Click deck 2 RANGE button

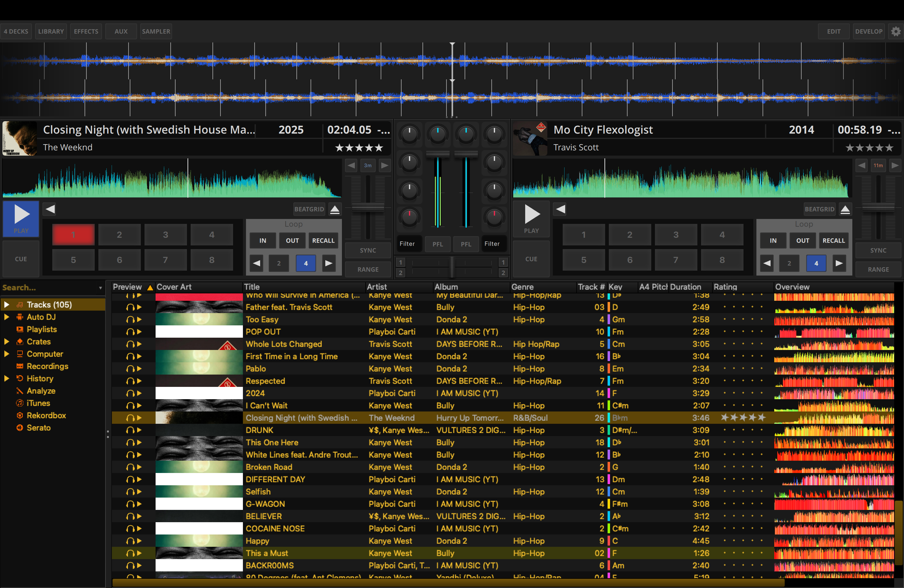pyautogui.click(x=878, y=269)
